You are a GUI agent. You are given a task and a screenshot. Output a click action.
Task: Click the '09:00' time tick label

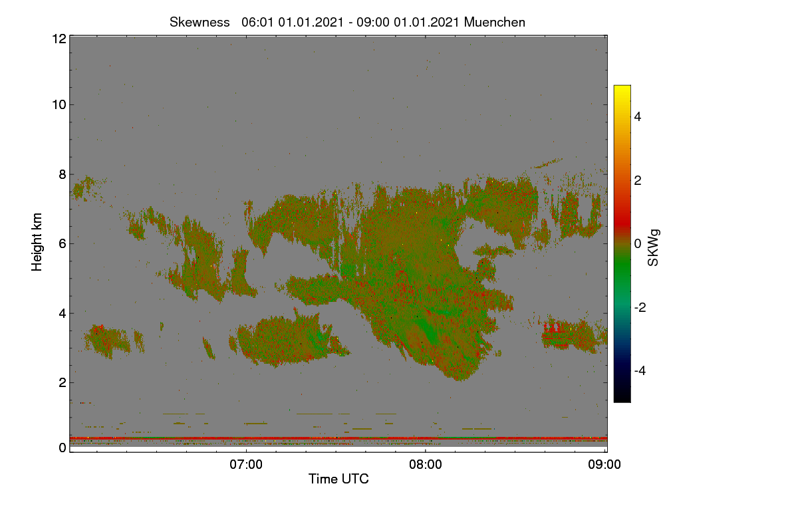tap(606, 464)
